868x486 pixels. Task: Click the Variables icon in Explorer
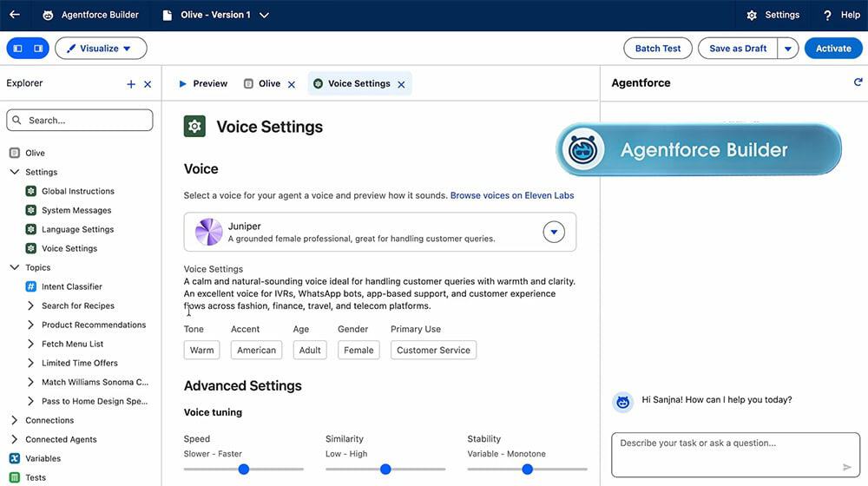click(x=15, y=458)
